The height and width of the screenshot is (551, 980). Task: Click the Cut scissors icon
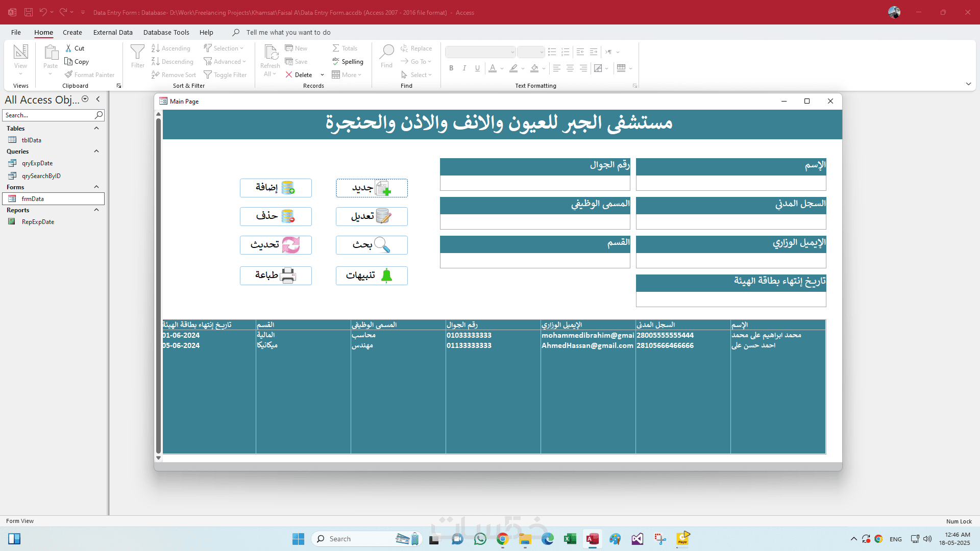coord(68,48)
